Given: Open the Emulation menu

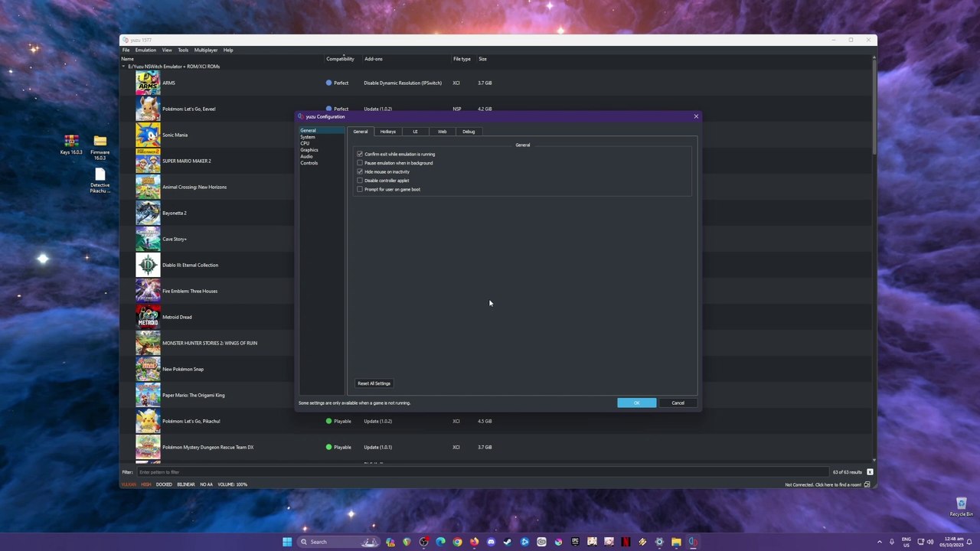Looking at the screenshot, I should (145, 50).
